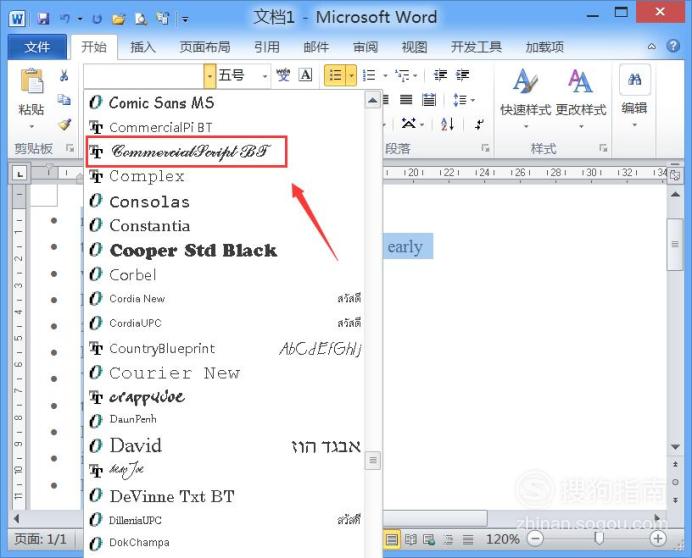Screen dimensions: 692x558
Task: Click the Paste clipboard icon
Action: (x=32, y=82)
